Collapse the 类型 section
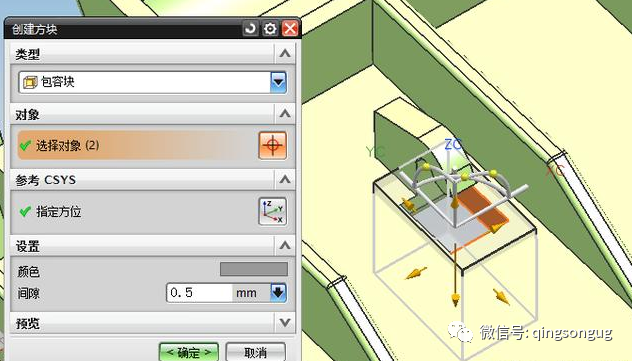This screenshot has width=632, height=361. [285, 53]
